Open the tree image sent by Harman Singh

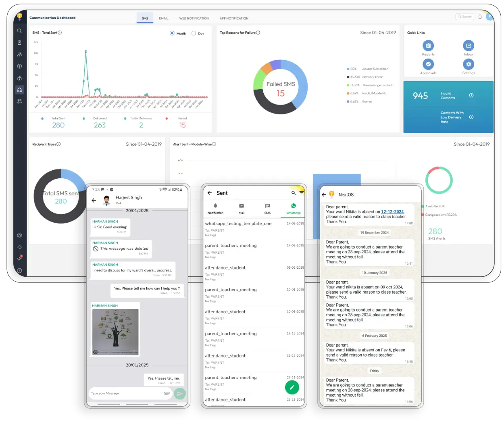[x=115, y=332]
